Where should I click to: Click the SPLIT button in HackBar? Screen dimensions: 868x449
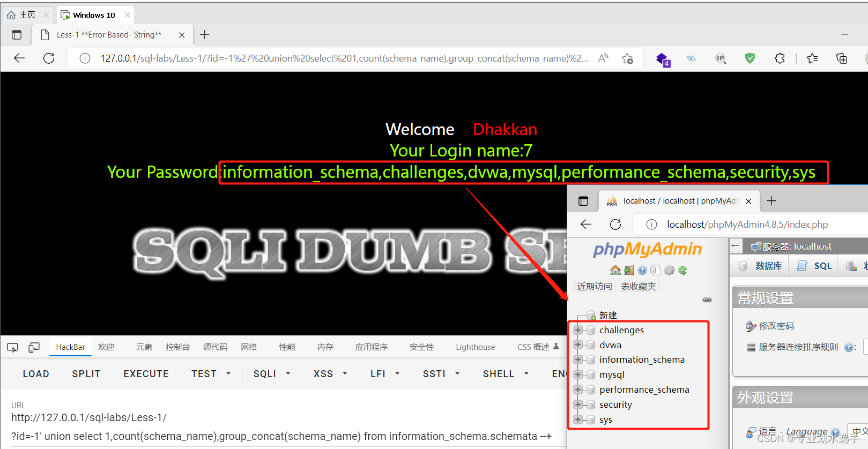(86, 374)
